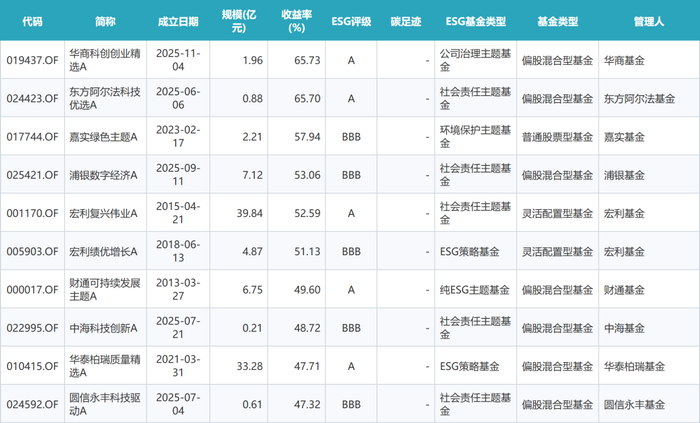Click the 碳足迹 column header
Screen dimensions: 700x423
(x=406, y=21)
